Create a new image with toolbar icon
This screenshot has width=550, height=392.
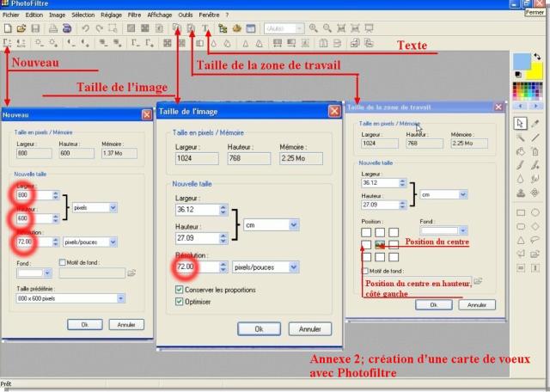coord(8,28)
